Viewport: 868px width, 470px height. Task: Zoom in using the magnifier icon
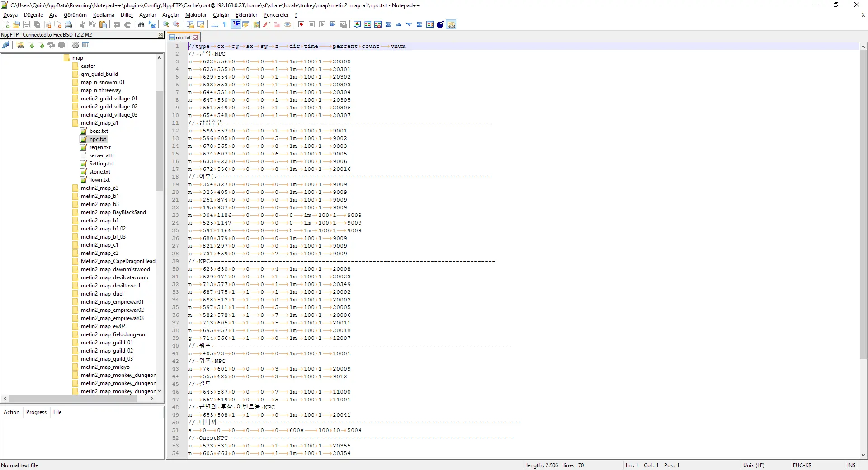click(165, 24)
